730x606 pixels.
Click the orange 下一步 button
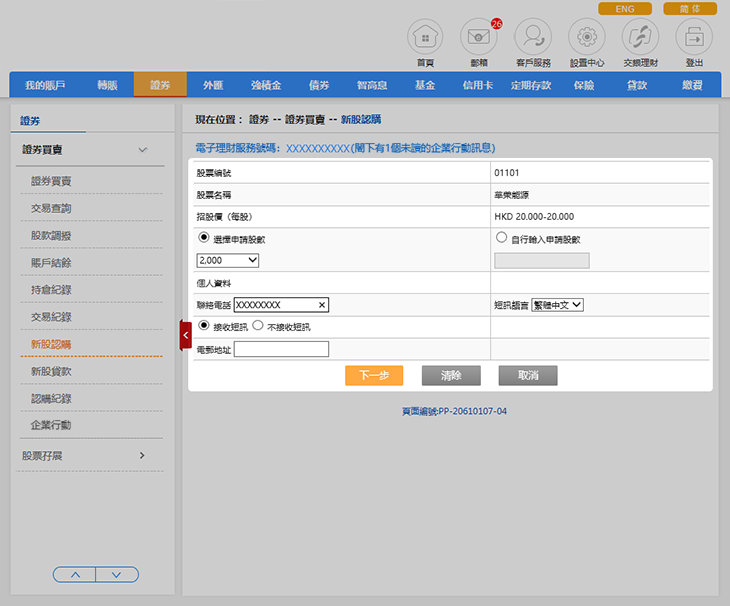(x=374, y=375)
